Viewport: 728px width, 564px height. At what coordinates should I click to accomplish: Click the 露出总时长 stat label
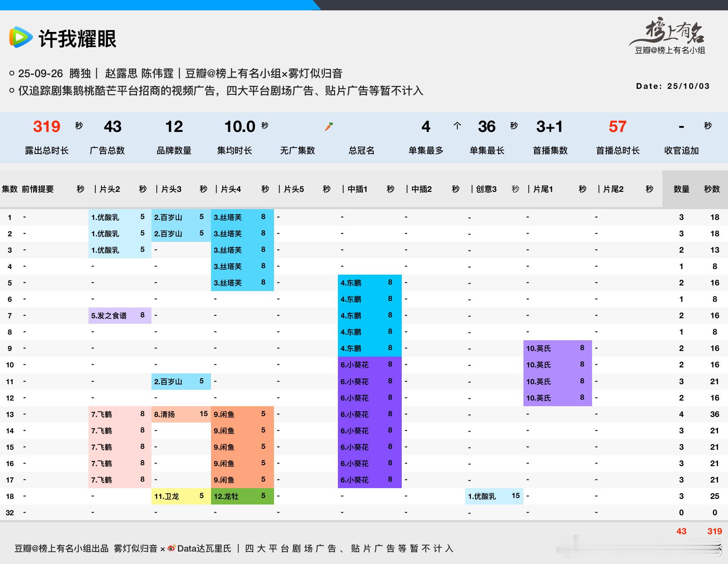(47, 150)
